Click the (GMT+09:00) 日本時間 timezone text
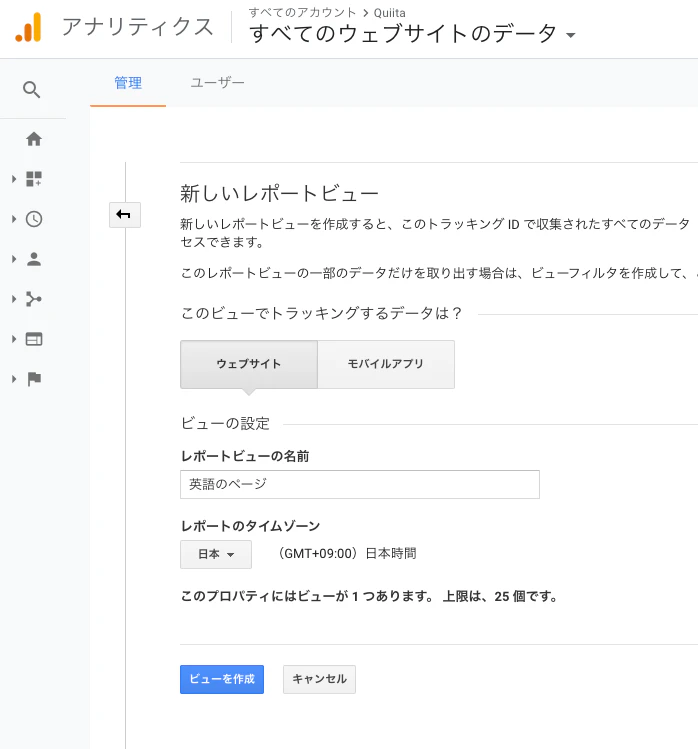 (x=347, y=554)
